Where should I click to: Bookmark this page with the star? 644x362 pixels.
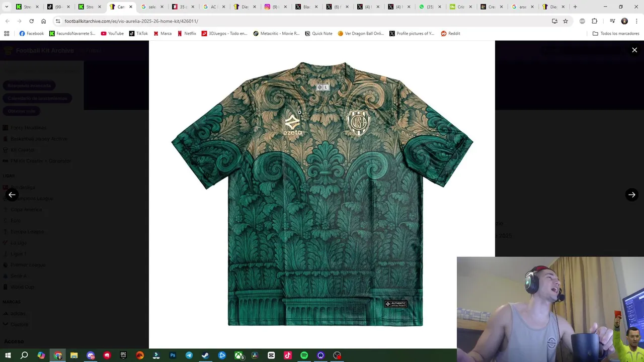pos(566,21)
